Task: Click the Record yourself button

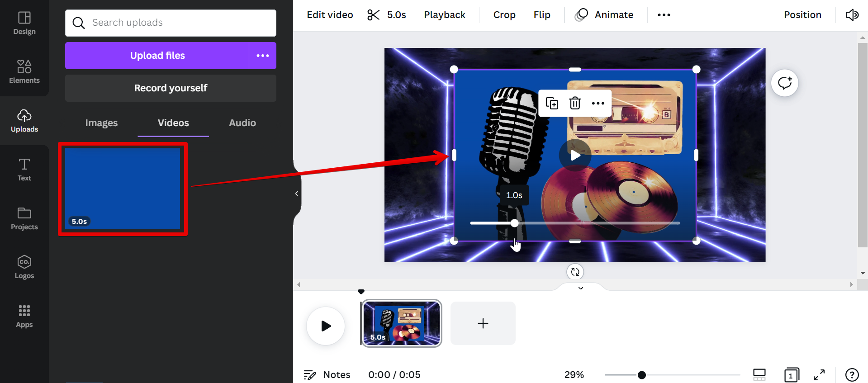Action: (x=171, y=88)
